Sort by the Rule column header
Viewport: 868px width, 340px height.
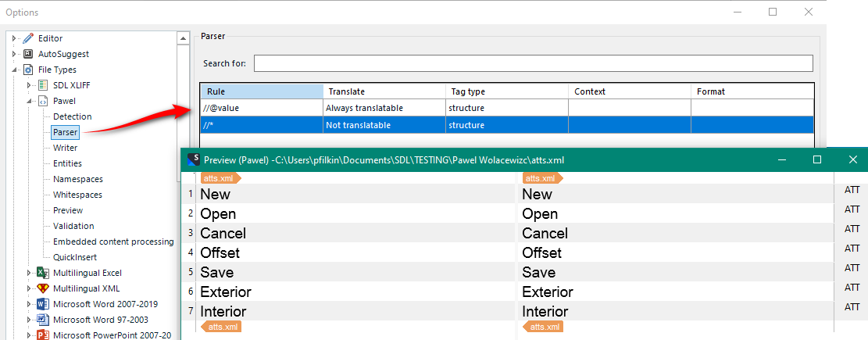point(263,91)
